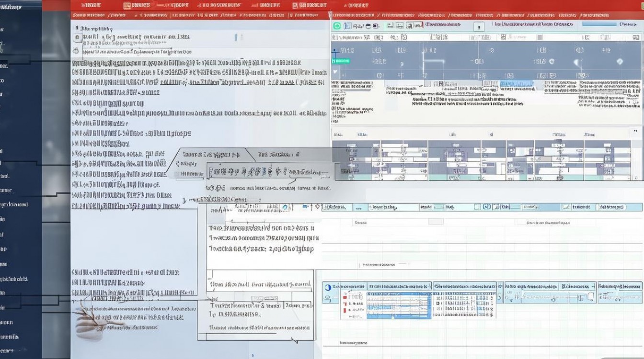Viewport: 644px width, 359px height.
Task: Open the first tab in the red ribbon
Action: click(91, 6)
